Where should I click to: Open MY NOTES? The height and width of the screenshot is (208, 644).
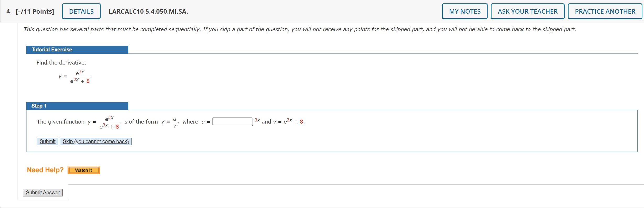[x=464, y=11]
